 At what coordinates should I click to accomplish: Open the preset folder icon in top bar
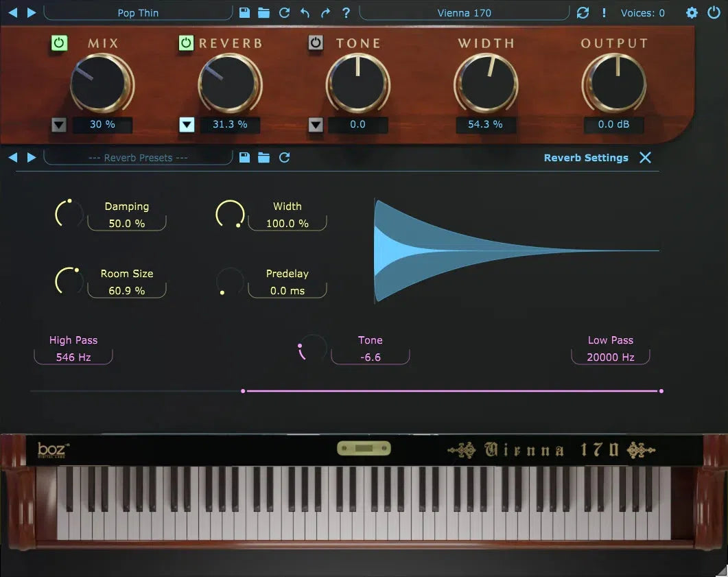pyautogui.click(x=263, y=12)
